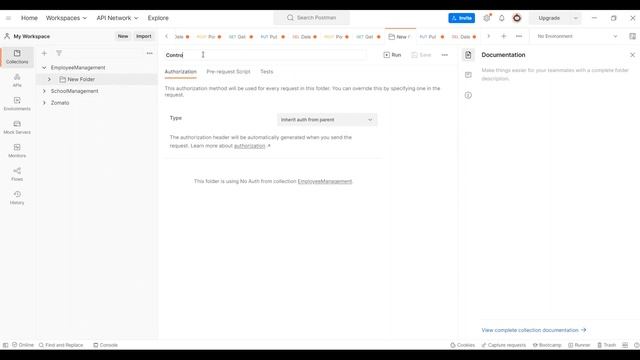Click the folder name field containing Contro
Image resolution: width=640 pixels, height=360 pixels.
click(265, 55)
